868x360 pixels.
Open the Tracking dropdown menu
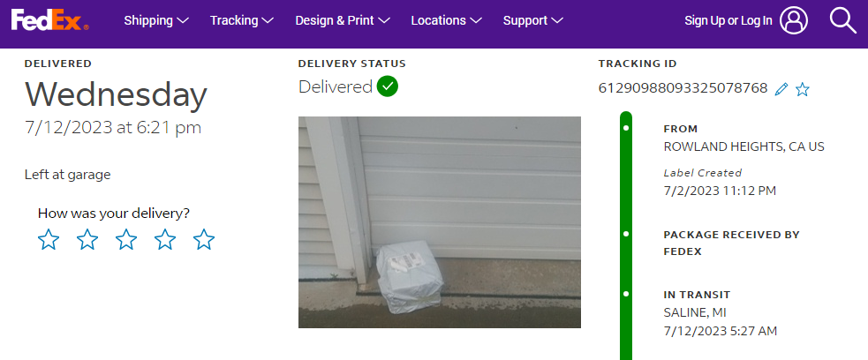[242, 20]
